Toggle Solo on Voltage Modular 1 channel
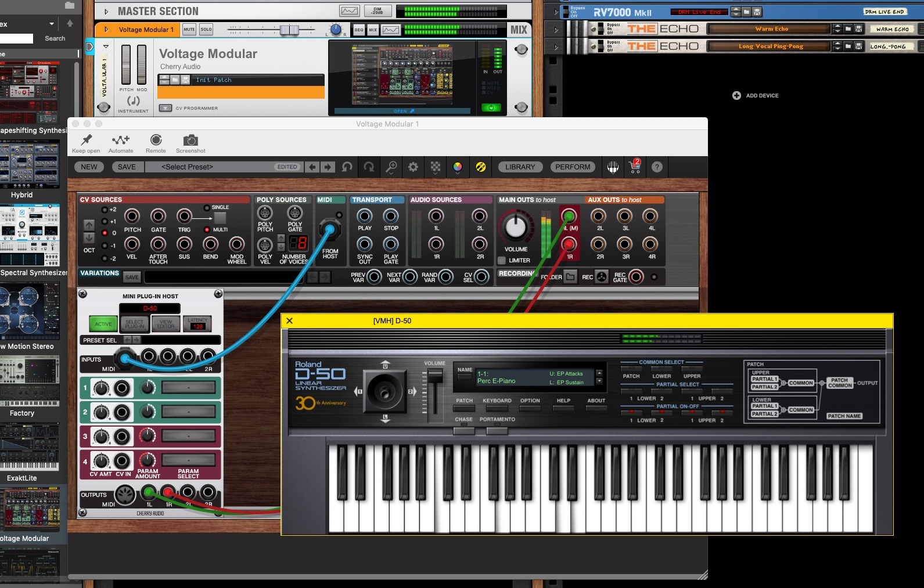The width and height of the screenshot is (924, 588). point(206,29)
